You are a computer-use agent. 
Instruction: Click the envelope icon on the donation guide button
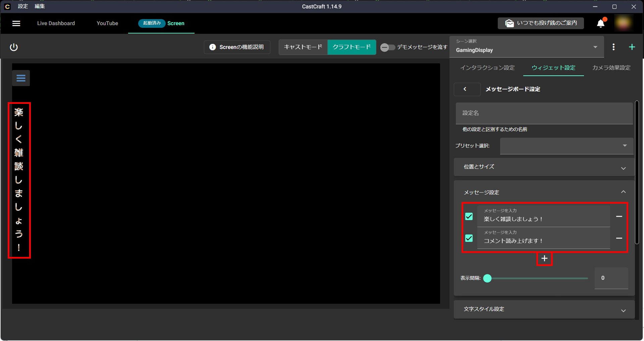click(x=509, y=23)
